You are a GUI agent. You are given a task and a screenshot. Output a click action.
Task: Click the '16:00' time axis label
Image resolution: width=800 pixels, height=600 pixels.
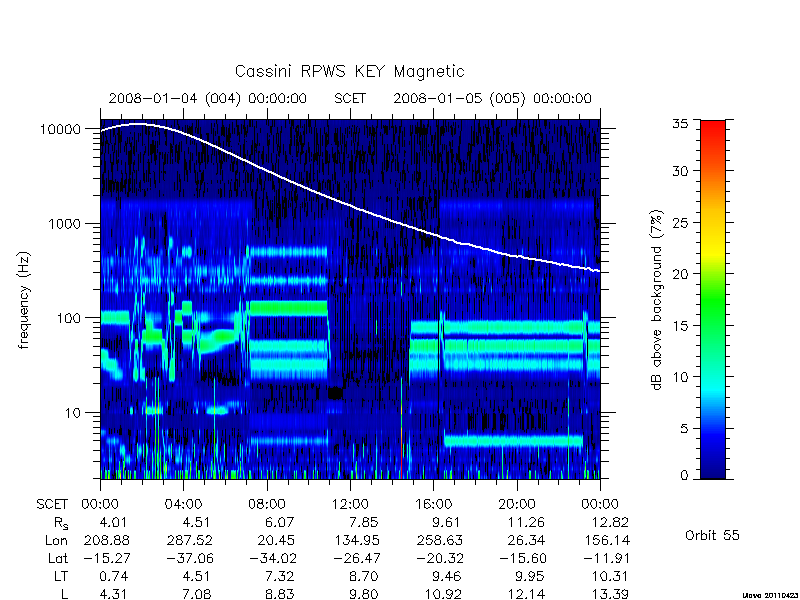click(x=434, y=505)
